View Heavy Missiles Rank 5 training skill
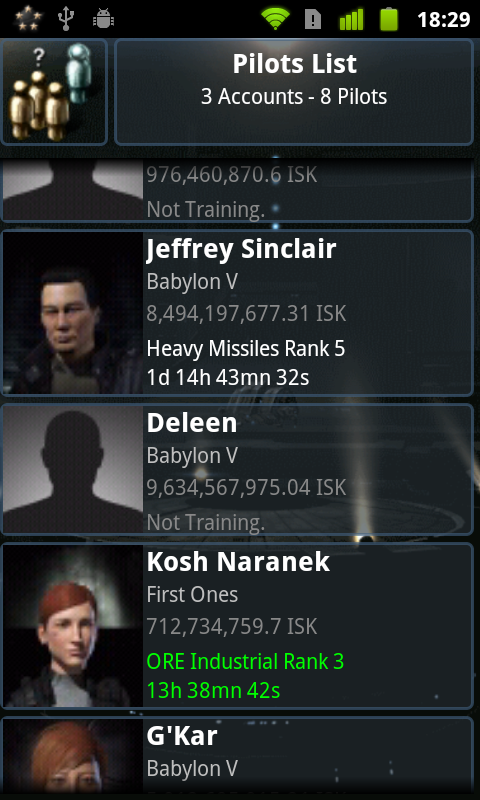The width and height of the screenshot is (480, 800). 246,349
